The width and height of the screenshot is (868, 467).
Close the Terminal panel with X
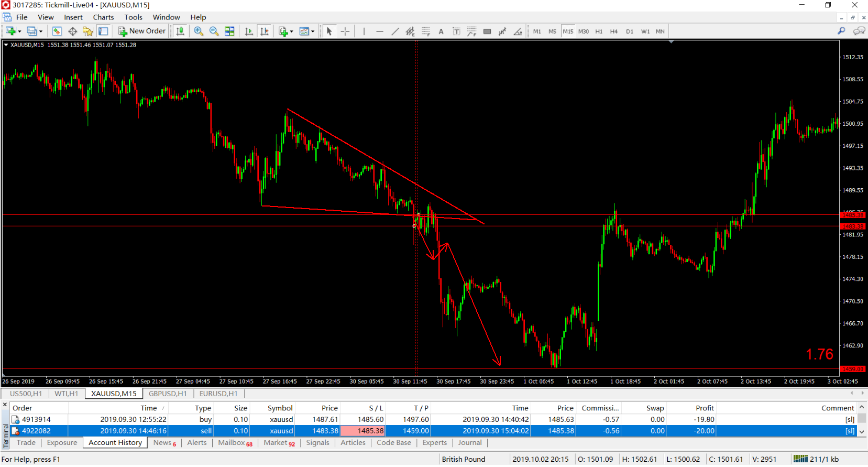5,405
